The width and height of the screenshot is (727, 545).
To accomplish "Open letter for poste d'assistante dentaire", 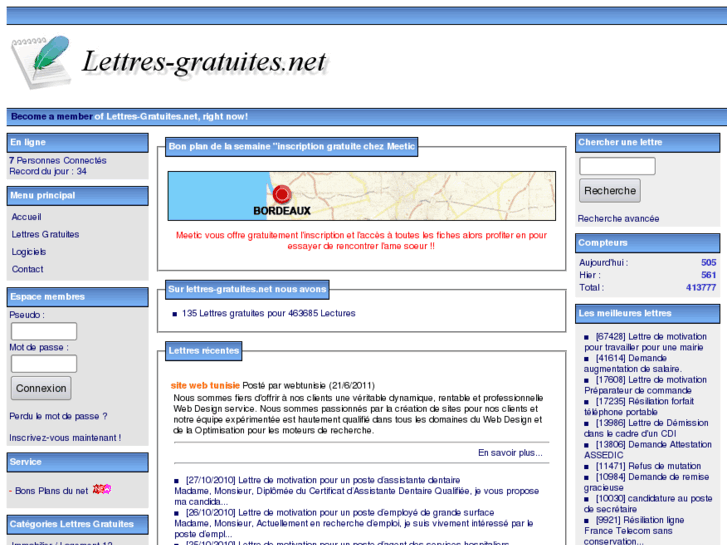I will (x=323, y=480).
